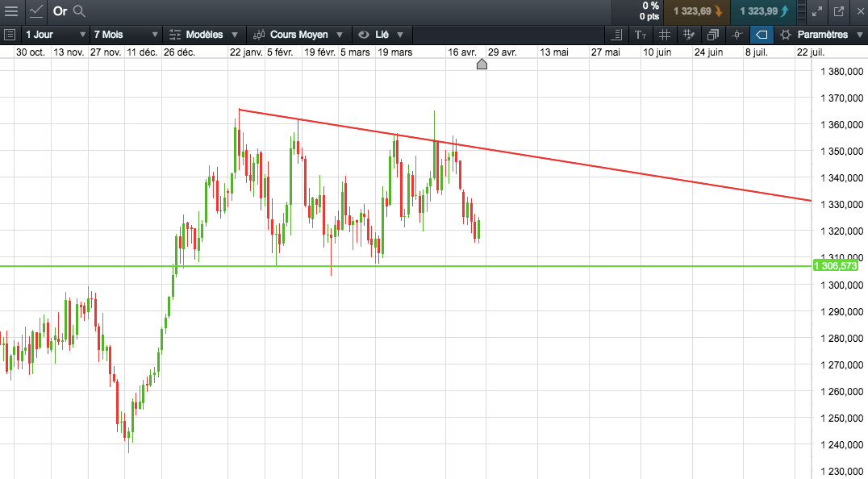Click the magnifier search icon next to Or
The width and height of the screenshot is (868, 479).
pyautogui.click(x=80, y=11)
